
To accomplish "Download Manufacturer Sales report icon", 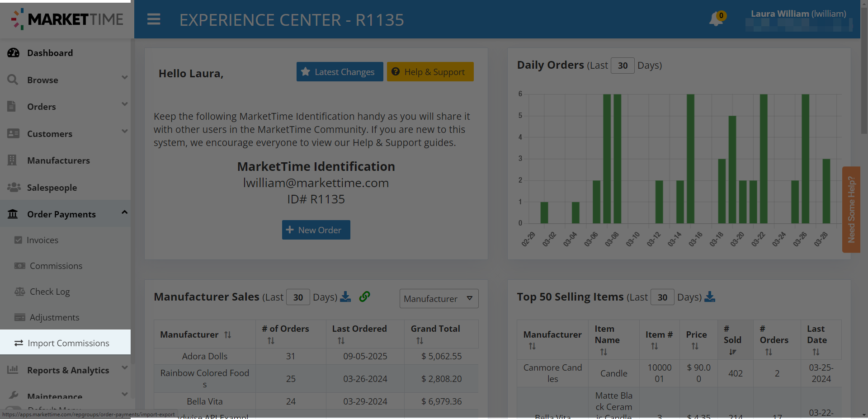I will [x=345, y=297].
